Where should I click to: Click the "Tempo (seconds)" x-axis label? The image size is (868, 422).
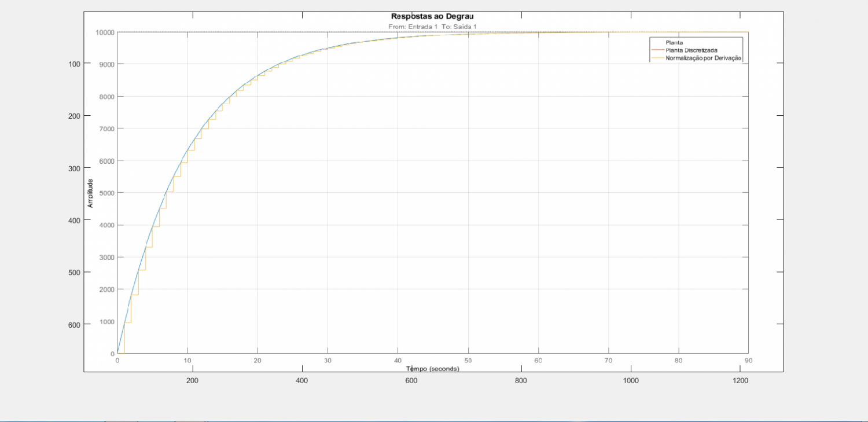pyautogui.click(x=432, y=369)
